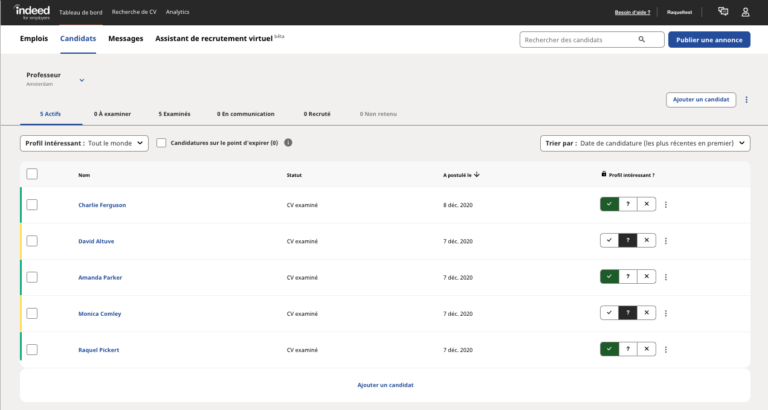
Task: Open the messages chat icon in header
Action: click(723, 12)
